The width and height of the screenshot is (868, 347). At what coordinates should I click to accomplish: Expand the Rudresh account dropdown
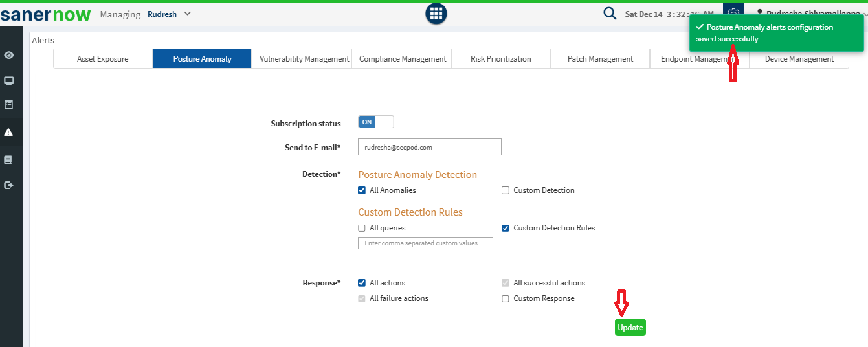pos(170,14)
